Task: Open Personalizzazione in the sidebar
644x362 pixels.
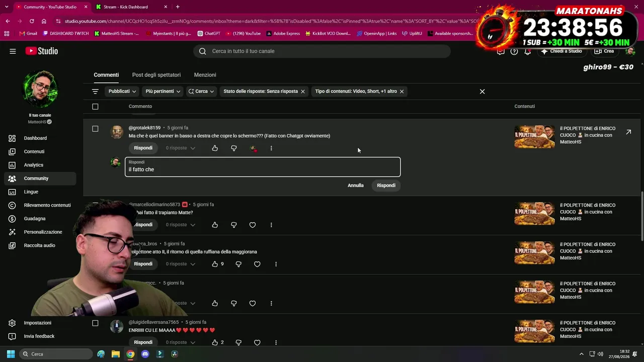Action: coord(40,232)
